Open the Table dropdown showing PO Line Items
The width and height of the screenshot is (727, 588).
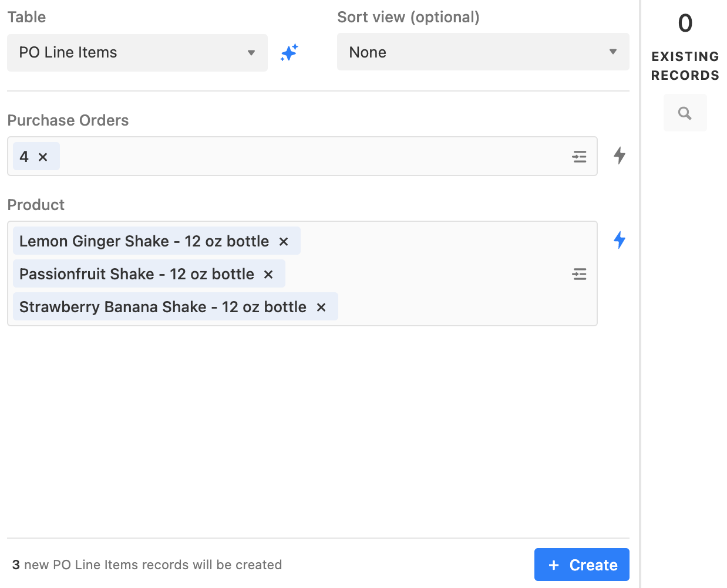[137, 53]
